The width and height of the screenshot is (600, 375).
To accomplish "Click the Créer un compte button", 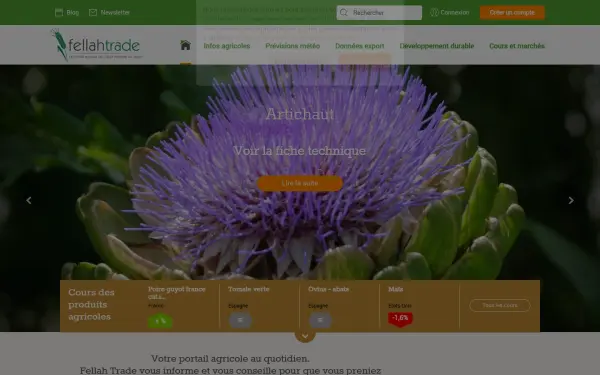I will coord(512,13).
